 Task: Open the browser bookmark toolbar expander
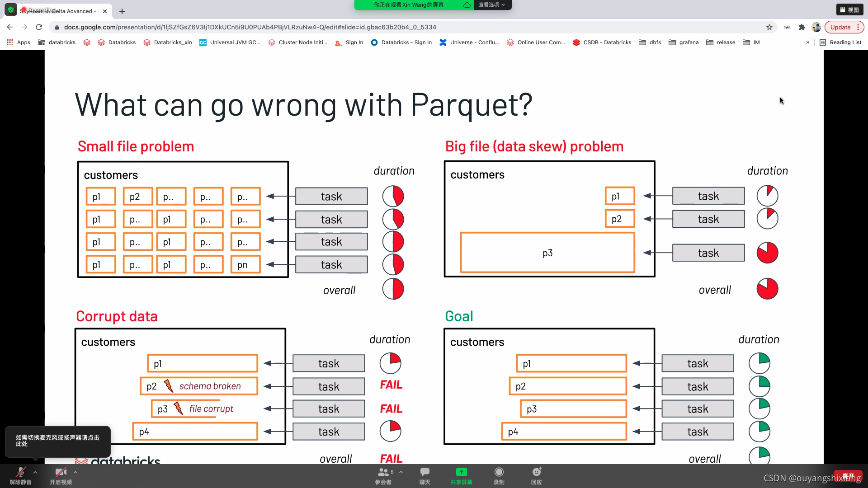coord(808,42)
